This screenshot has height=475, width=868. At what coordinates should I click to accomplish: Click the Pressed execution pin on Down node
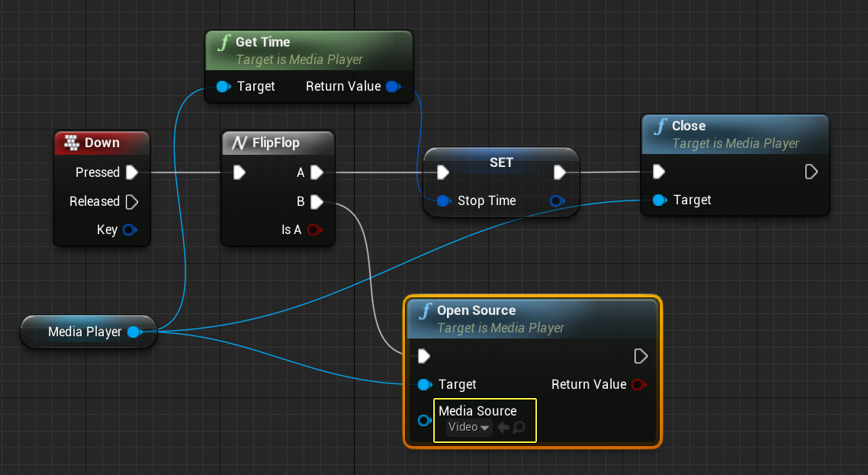131,172
